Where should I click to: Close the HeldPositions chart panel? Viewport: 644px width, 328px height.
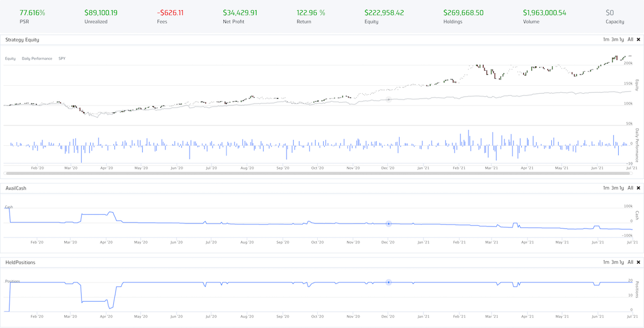tap(638, 263)
